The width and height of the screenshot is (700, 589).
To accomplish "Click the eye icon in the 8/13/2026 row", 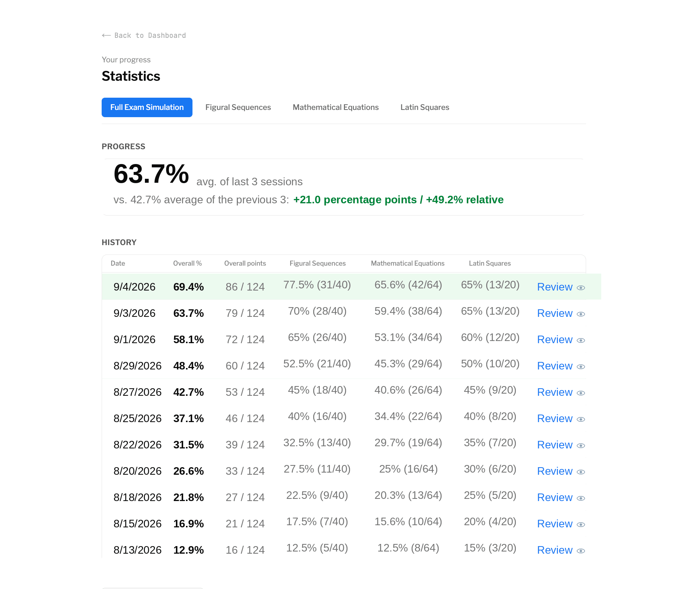I will pos(581,551).
